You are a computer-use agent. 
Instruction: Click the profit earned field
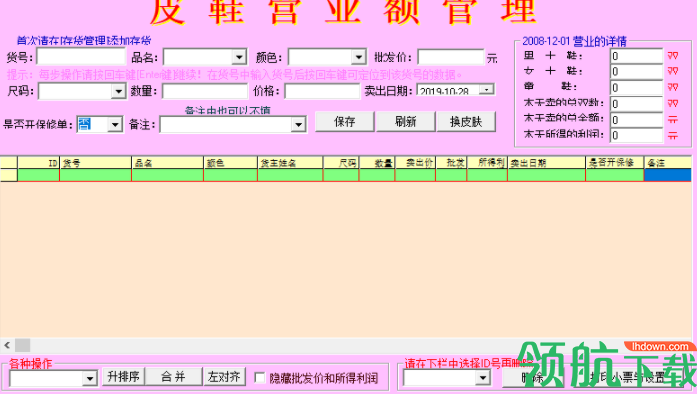[636, 135]
